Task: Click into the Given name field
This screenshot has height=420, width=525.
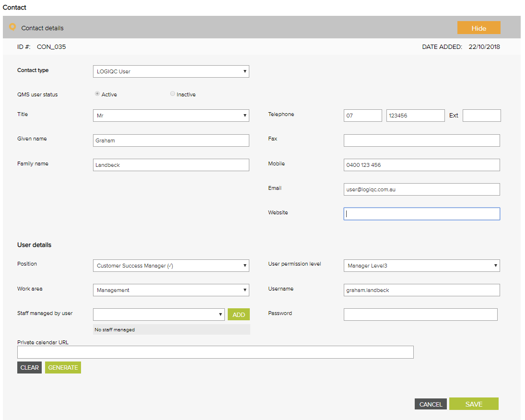Action: coord(171,140)
